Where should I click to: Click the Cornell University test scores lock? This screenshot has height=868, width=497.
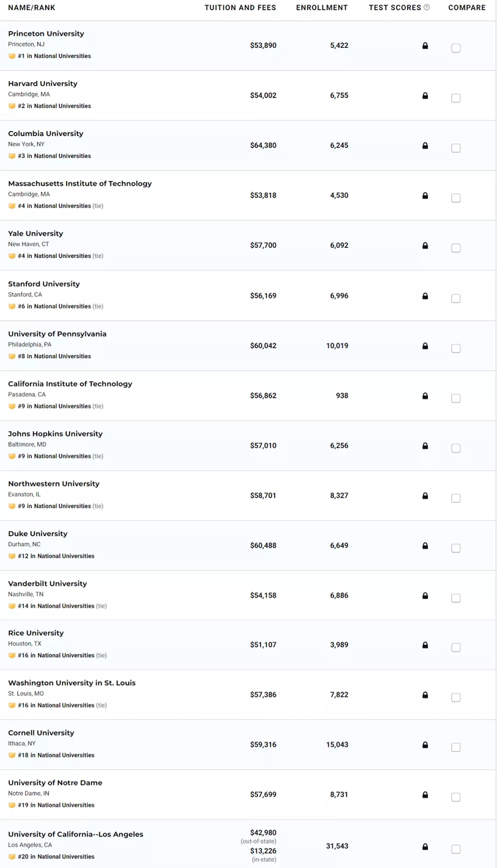click(x=425, y=745)
